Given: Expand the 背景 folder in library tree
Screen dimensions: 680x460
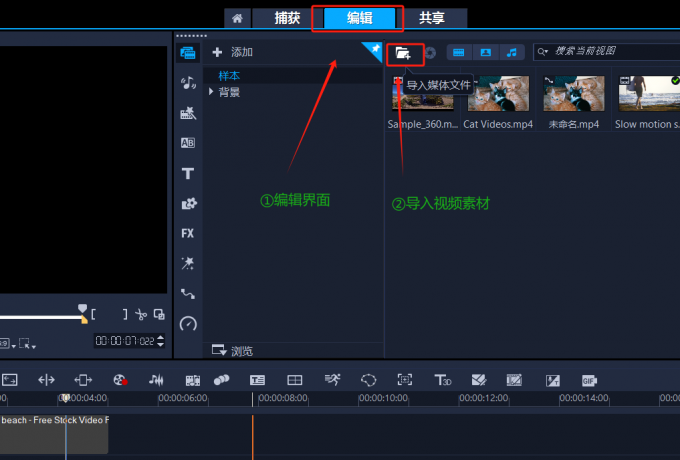Looking at the screenshot, I should point(211,92).
